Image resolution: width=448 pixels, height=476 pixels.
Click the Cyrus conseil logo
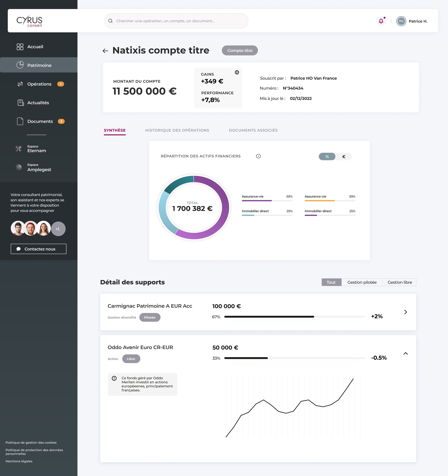coord(29,21)
